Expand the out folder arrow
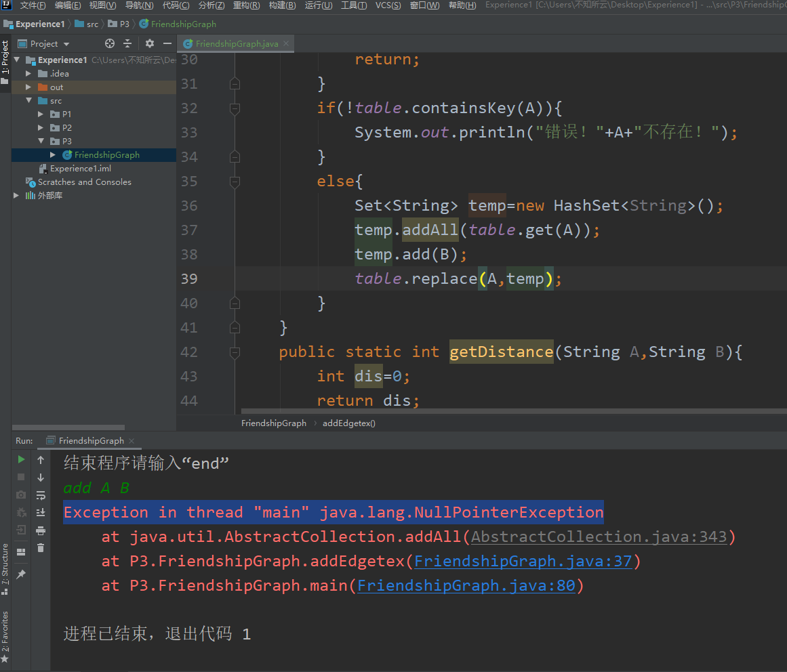This screenshot has width=787, height=672. (28, 87)
